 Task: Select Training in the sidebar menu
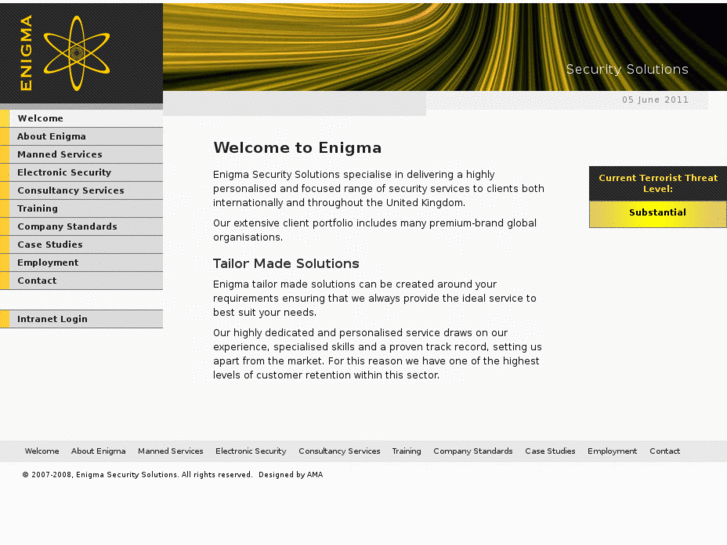(37, 208)
